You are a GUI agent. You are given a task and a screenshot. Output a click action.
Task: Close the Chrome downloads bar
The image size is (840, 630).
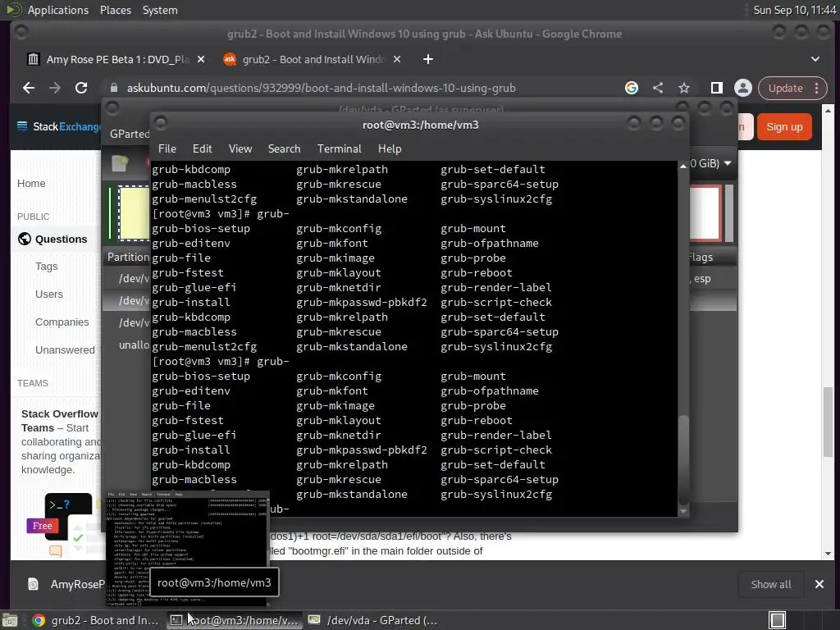(819, 584)
